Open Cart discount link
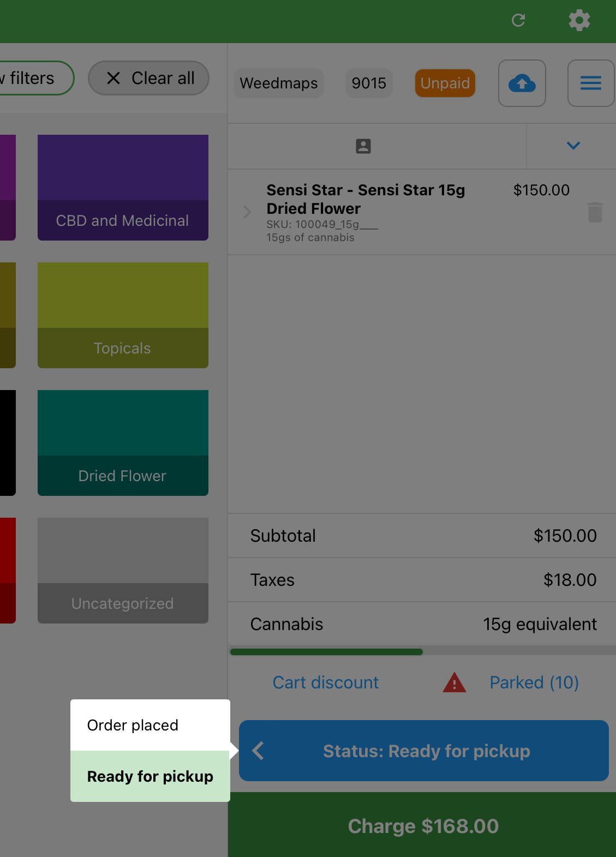The image size is (616, 857). coord(326,682)
